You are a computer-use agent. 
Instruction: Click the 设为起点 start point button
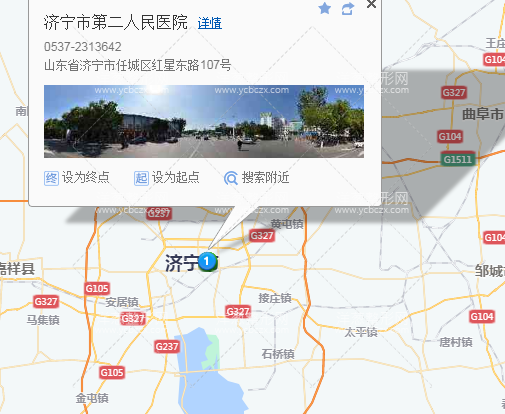[167, 177]
